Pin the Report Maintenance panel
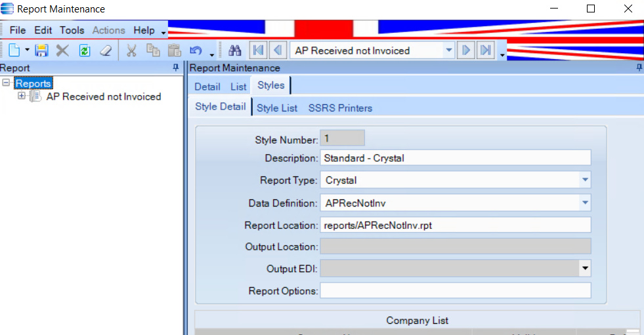 [x=639, y=68]
